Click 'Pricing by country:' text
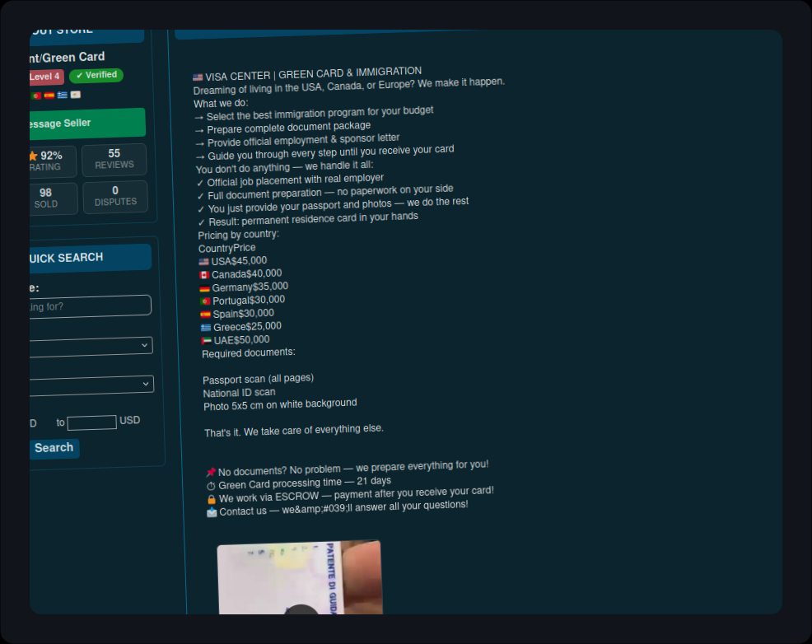 tap(238, 235)
